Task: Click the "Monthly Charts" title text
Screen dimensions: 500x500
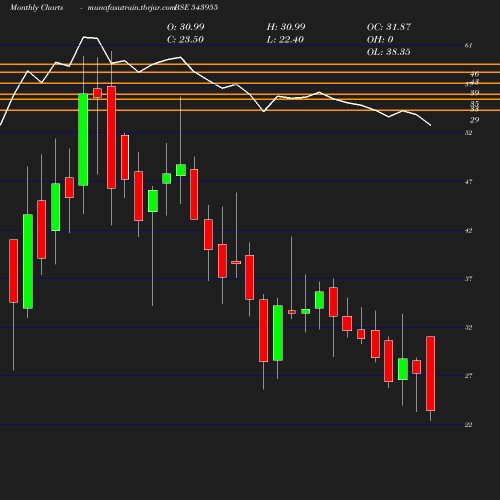Action: [x=36, y=7]
